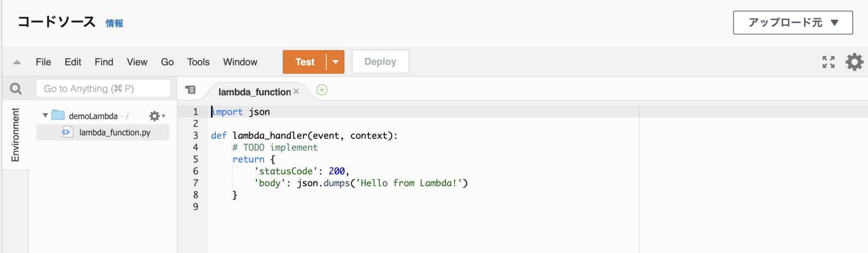Click the orange Test button
Viewport: 868px width, 253px height.
(305, 62)
